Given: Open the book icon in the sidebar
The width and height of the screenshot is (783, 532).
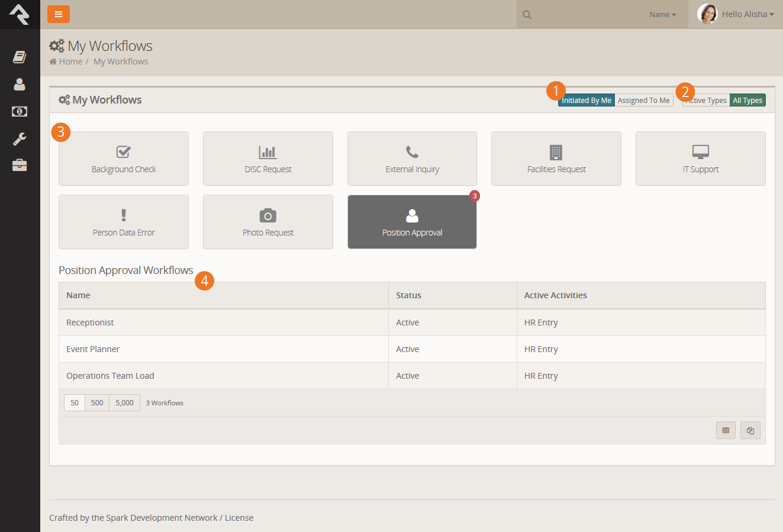Looking at the screenshot, I should point(20,57).
